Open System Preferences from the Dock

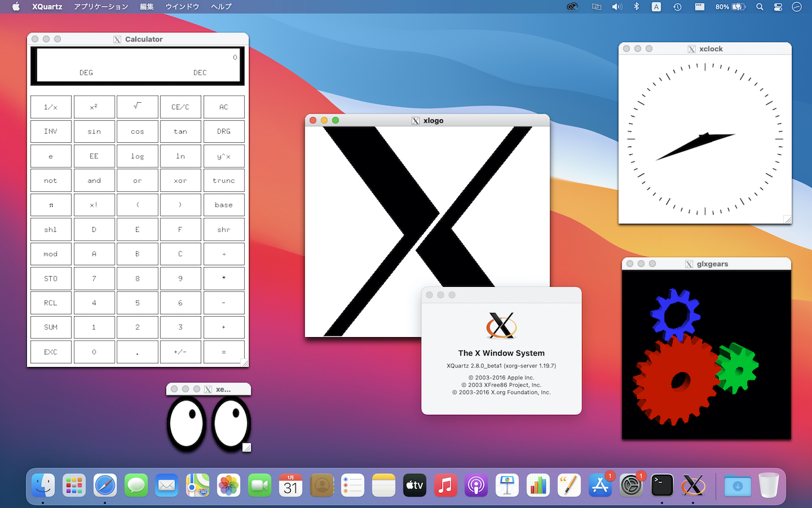pyautogui.click(x=631, y=485)
